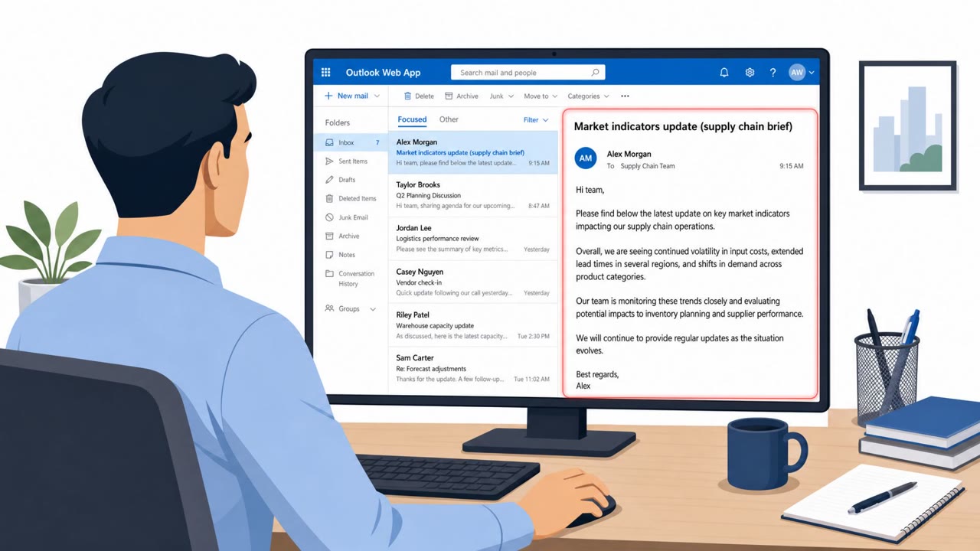Click the help question mark icon
The width and height of the screenshot is (980, 551).
(773, 73)
